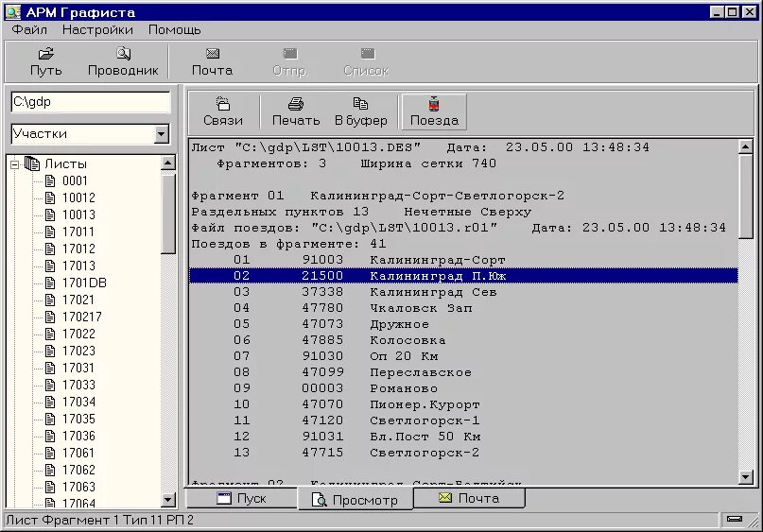
Task: Open the Файл menu
Action: [x=29, y=29]
